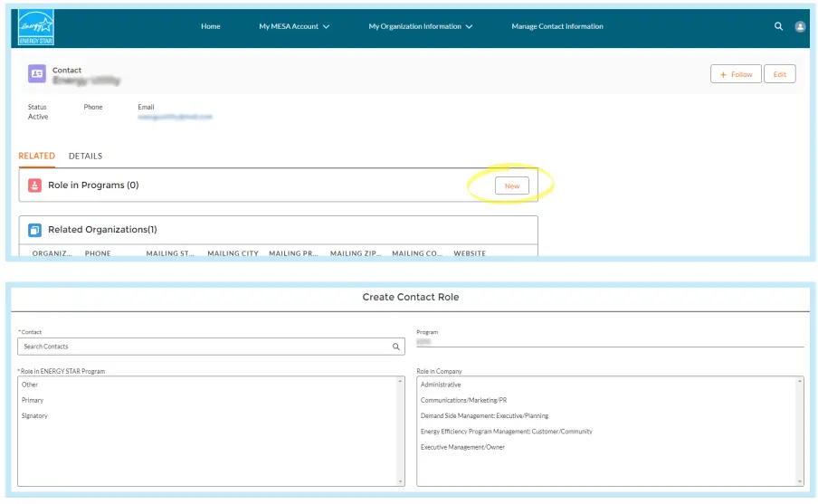
Task: Click the MAILING ZIP... column header
Action: click(356, 253)
